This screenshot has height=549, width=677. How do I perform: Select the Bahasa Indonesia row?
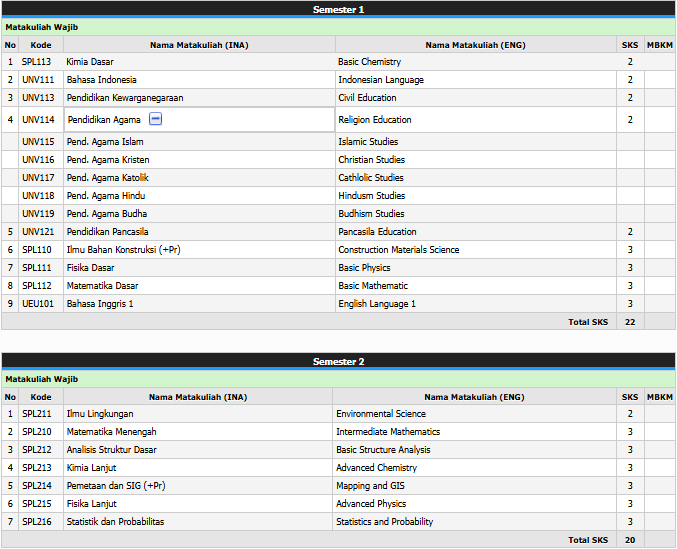(x=101, y=80)
